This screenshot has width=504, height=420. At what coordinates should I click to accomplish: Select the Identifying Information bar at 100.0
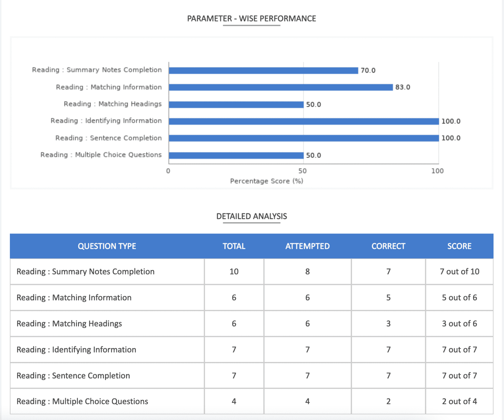click(302, 121)
